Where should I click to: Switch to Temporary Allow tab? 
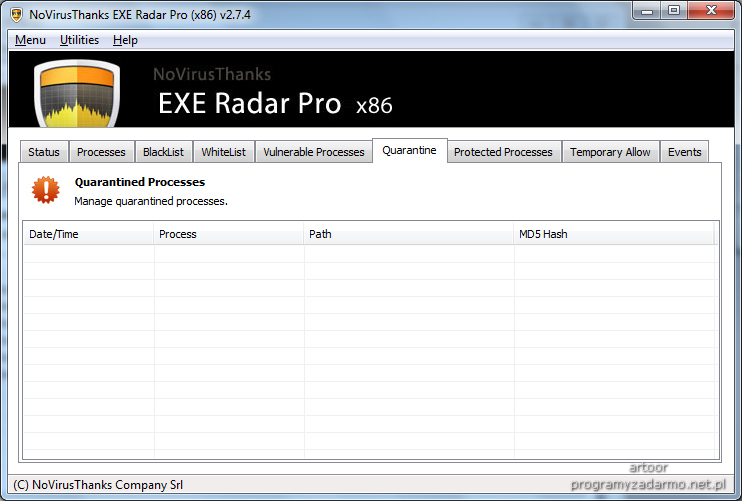point(610,152)
